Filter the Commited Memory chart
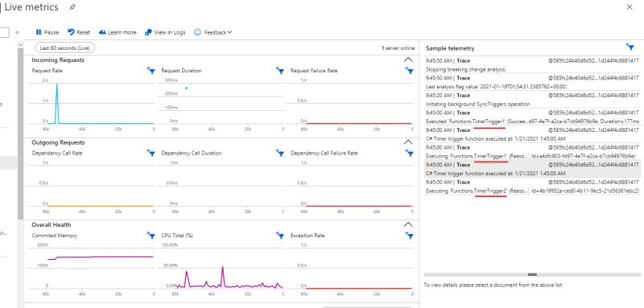The height and width of the screenshot is (308, 644). click(x=151, y=236)
